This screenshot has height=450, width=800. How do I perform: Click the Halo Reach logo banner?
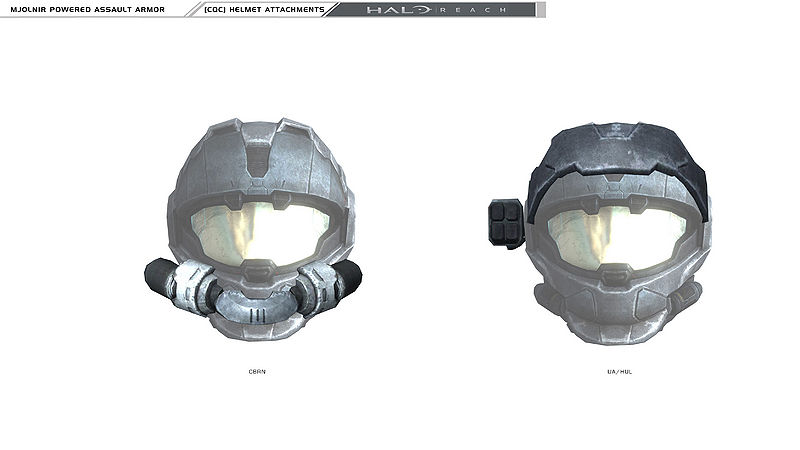click(x=435, y=10)
